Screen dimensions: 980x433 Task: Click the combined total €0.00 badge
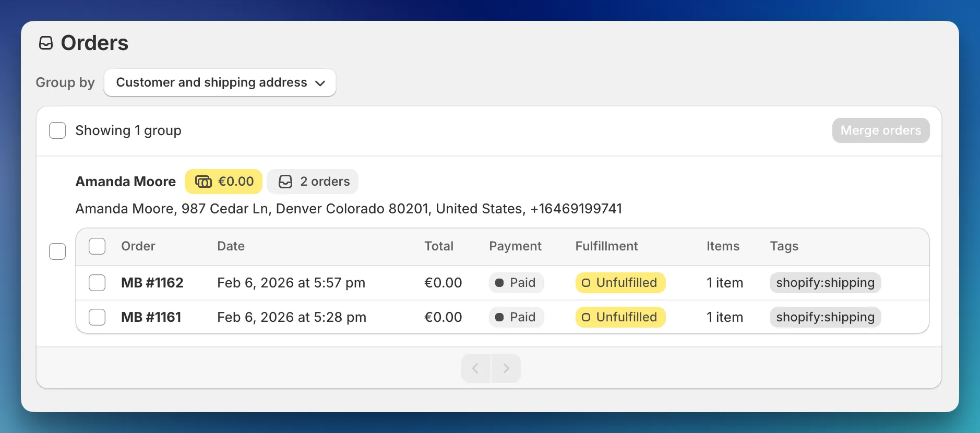point(224,182)
